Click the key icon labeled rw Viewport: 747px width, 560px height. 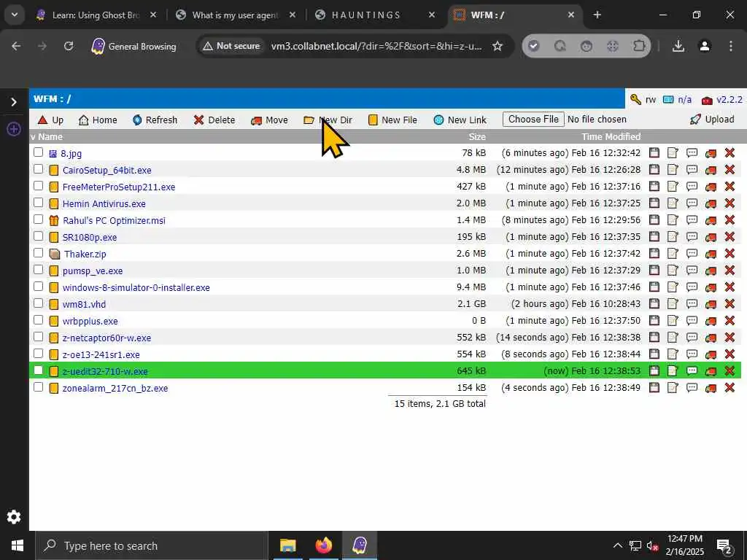[635, 99]
